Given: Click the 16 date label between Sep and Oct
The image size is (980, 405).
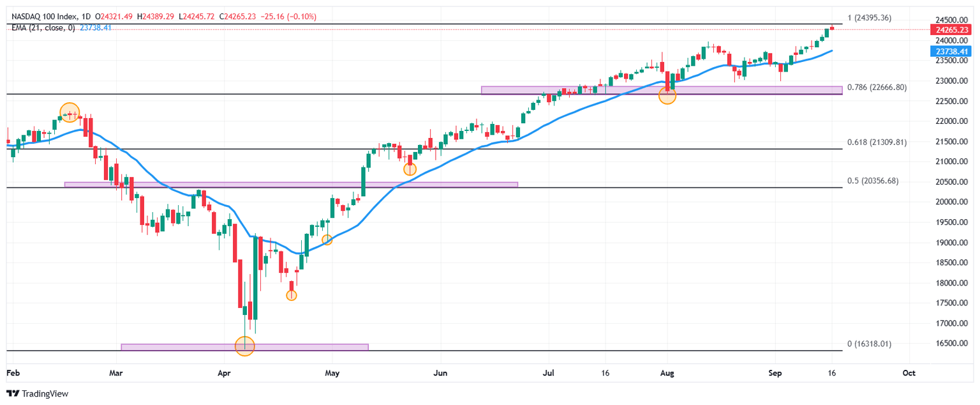Looking at the screenshot, I should point(832,372).
